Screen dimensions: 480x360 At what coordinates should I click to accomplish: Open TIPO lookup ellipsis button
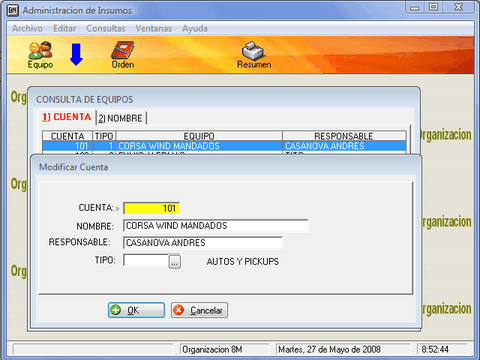click(175, 262)
